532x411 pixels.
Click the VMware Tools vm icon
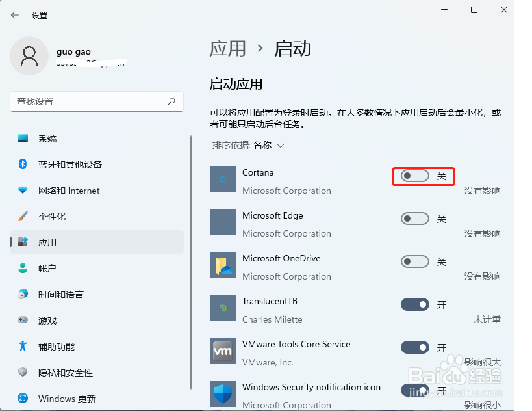pos(223,351)
